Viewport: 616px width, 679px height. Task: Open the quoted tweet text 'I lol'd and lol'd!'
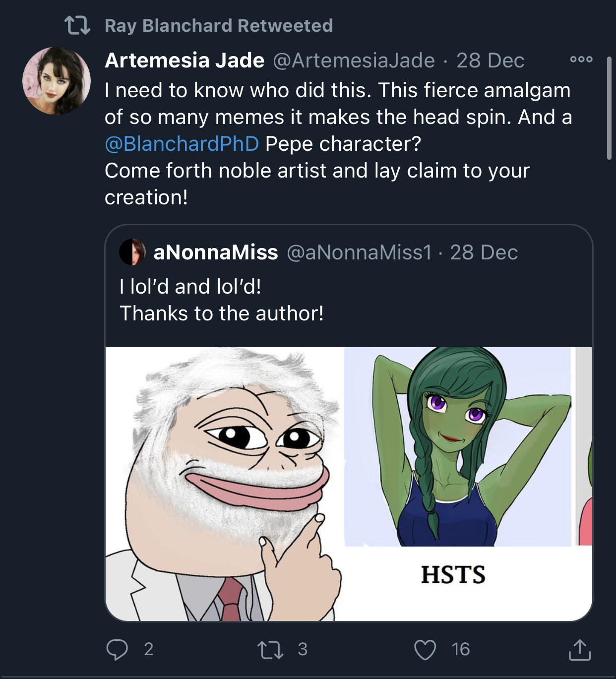pos(190,287)
